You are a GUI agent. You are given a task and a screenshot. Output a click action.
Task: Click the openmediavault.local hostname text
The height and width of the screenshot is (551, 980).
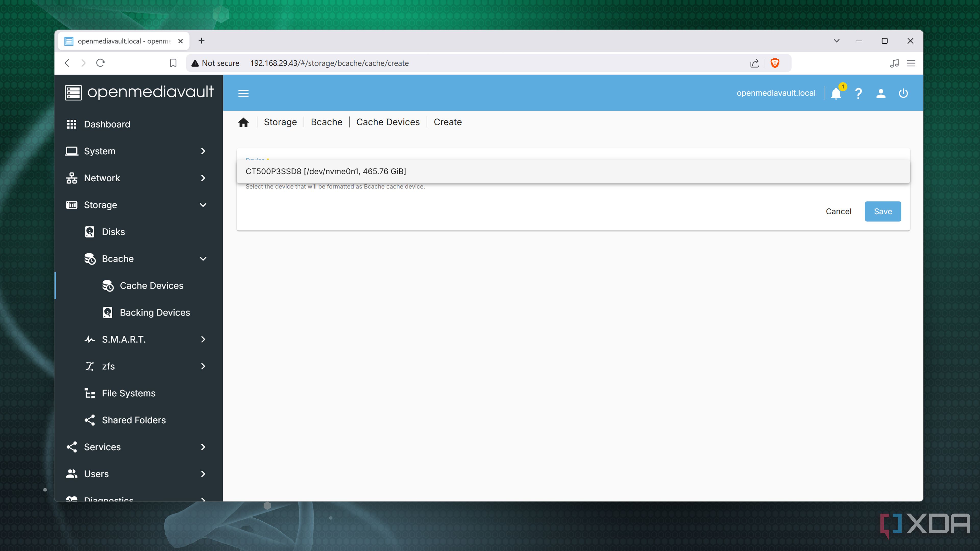coord(776,93)
